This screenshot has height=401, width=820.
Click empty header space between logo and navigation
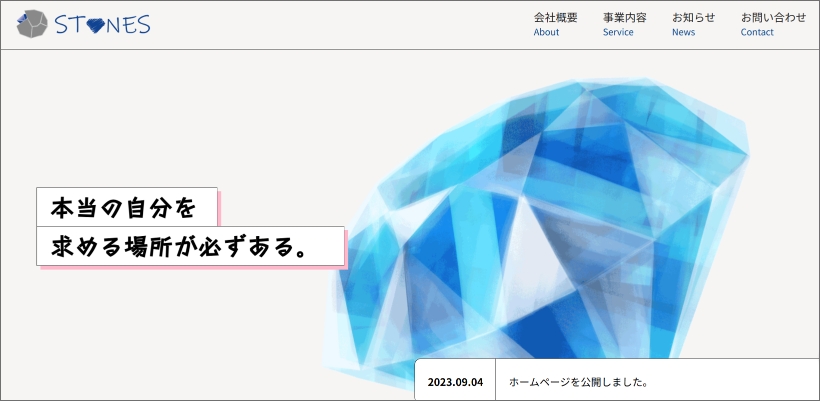pyautogui.click(x=340, y=25)
